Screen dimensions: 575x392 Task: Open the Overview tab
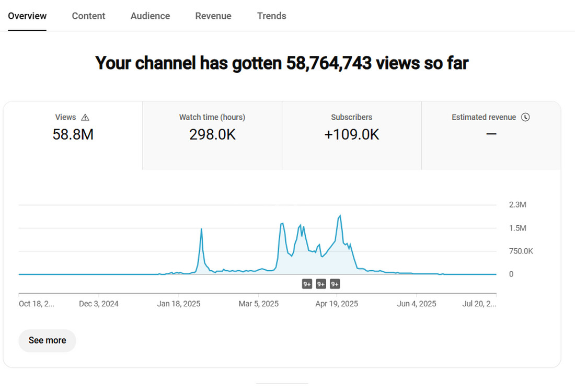27,16
